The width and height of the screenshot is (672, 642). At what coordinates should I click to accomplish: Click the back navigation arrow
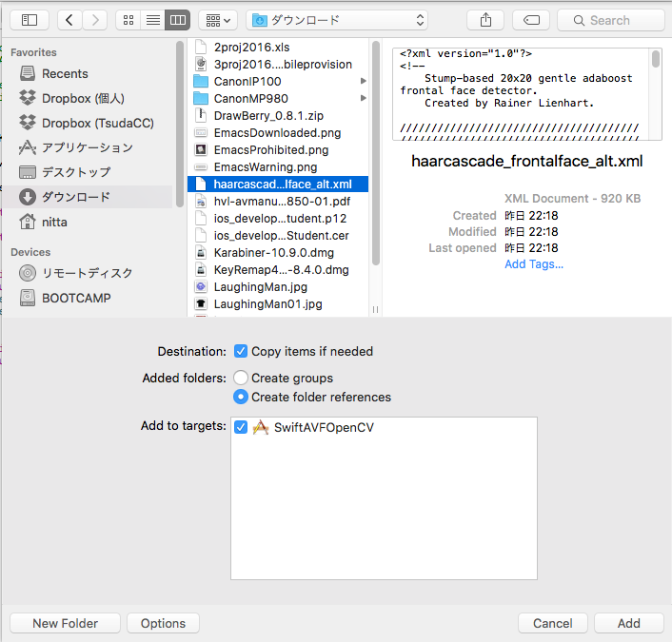[70, 19]
